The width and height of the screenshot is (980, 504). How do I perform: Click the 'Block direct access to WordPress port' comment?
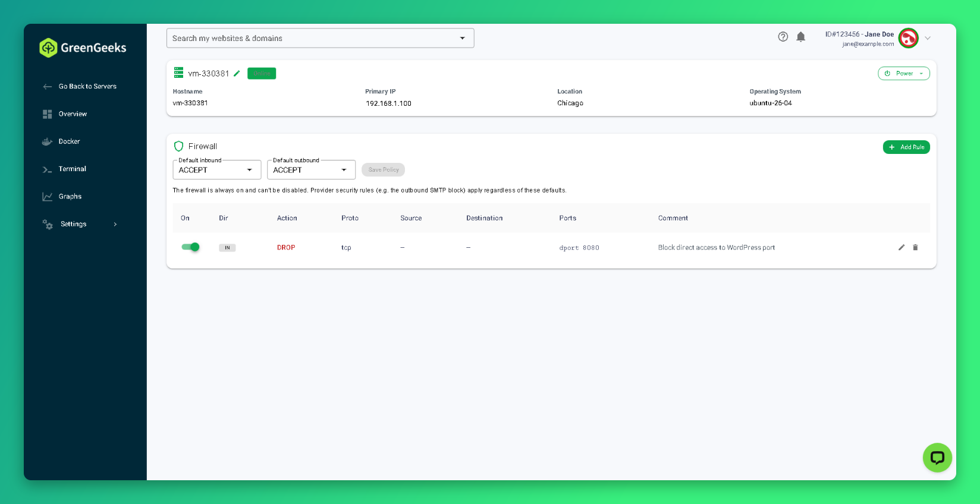(x=717, y=248)
